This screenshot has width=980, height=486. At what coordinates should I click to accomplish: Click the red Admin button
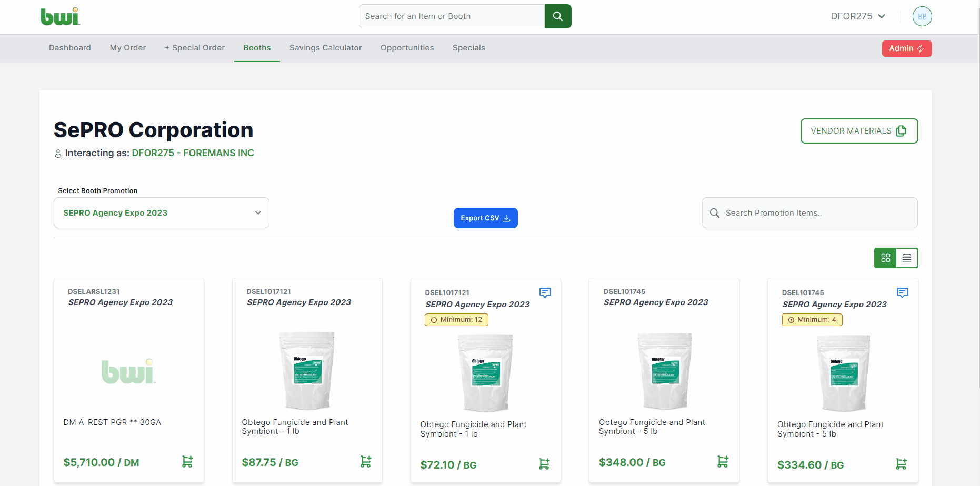[906, 48]
